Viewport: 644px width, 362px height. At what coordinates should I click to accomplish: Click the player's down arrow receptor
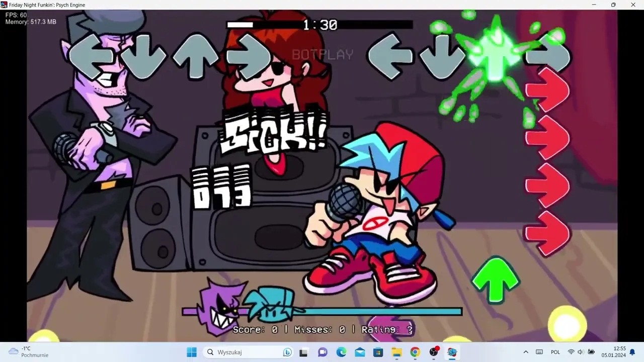pyautogui.click(x=442, y=56)
